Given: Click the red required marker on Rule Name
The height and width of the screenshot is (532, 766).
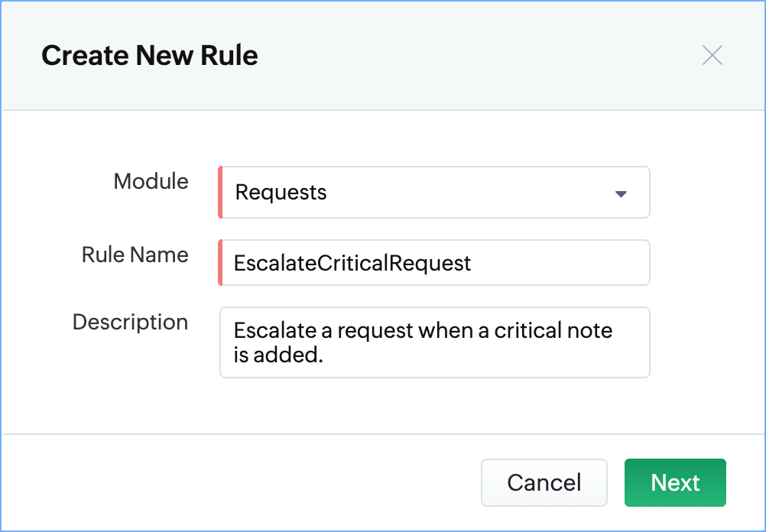Looking at the screenshot, I should click(220, 263).
